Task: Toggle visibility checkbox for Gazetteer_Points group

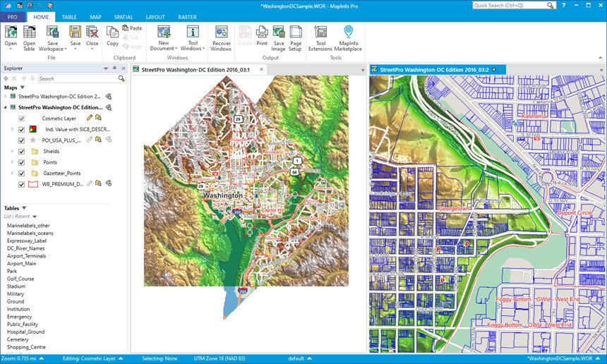Action: 22,174
